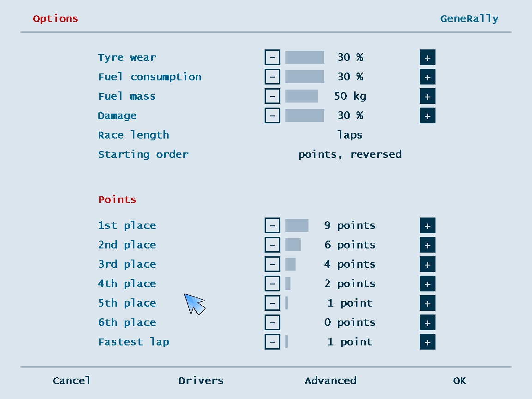Screen dimensions: 532x399
Task: Decrease Fastest lap points with minus
Action: coord(272,342)
